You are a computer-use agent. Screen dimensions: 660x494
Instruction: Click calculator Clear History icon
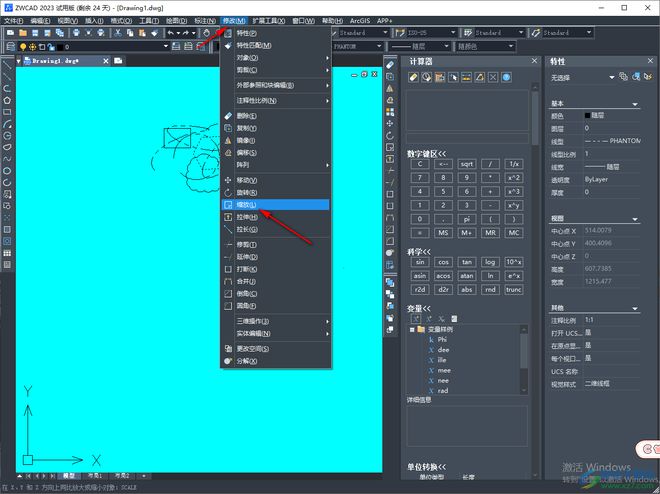[x=426, y=77]
